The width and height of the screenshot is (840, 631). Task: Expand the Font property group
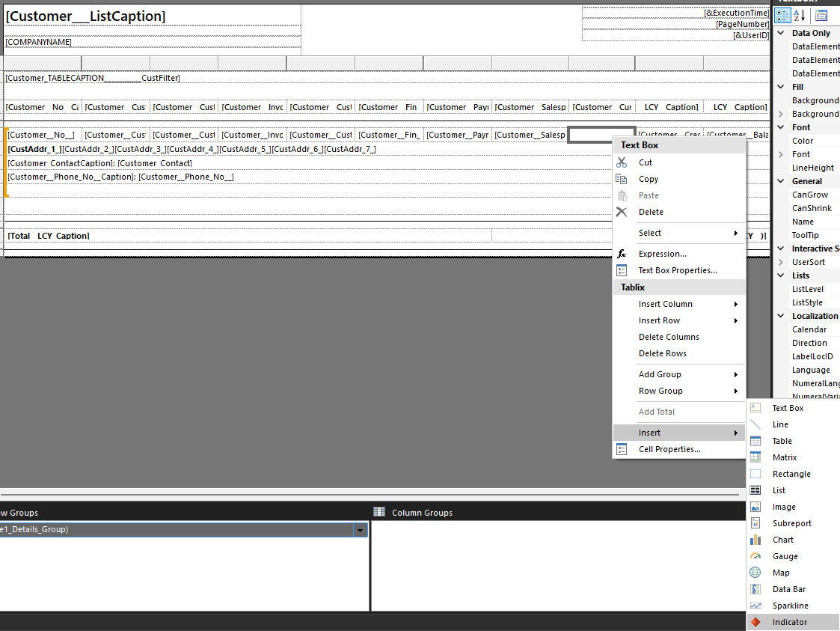coord(782,126)
